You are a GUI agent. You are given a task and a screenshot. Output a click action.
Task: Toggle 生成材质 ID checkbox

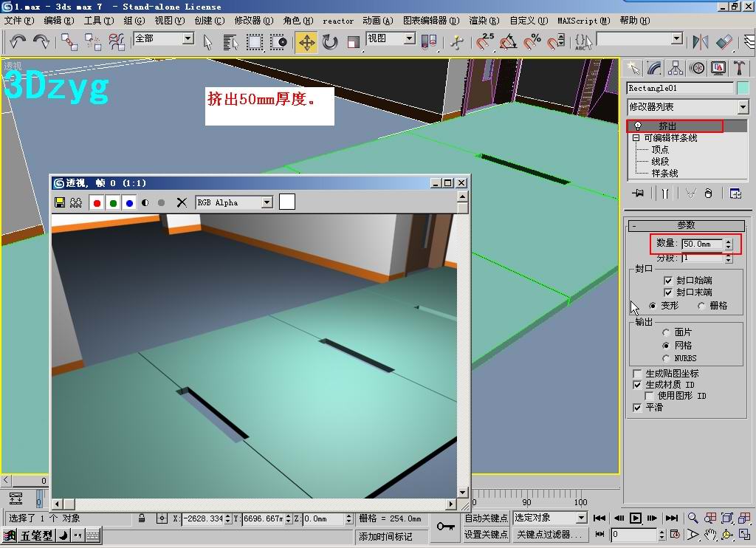tap(637, 385)
